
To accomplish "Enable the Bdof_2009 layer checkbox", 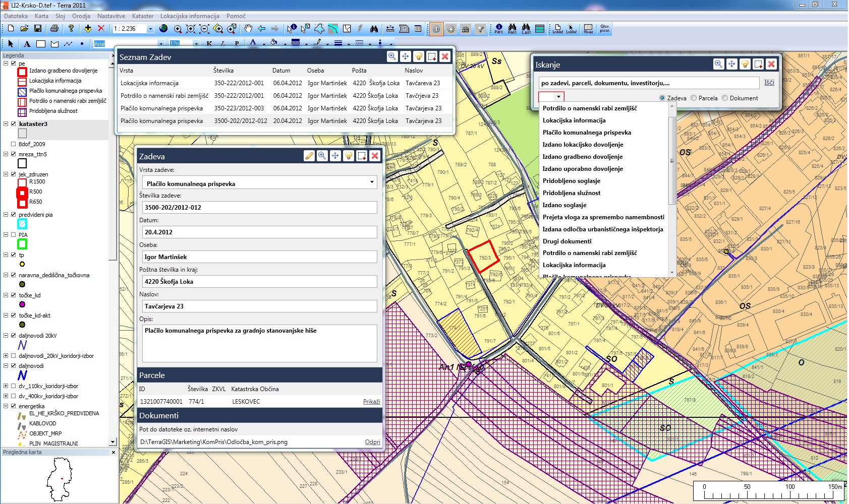I will tap(14, 144).
